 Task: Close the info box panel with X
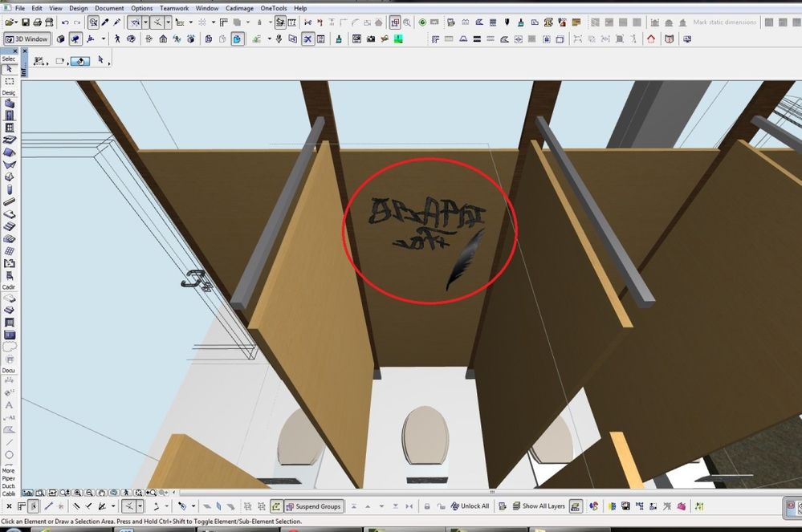25,51
